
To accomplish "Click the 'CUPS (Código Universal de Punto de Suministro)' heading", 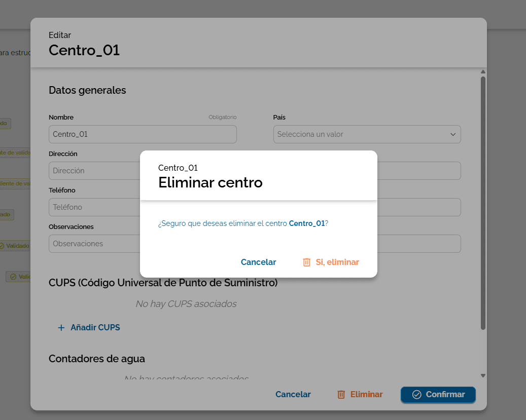I will coord(163,283).
